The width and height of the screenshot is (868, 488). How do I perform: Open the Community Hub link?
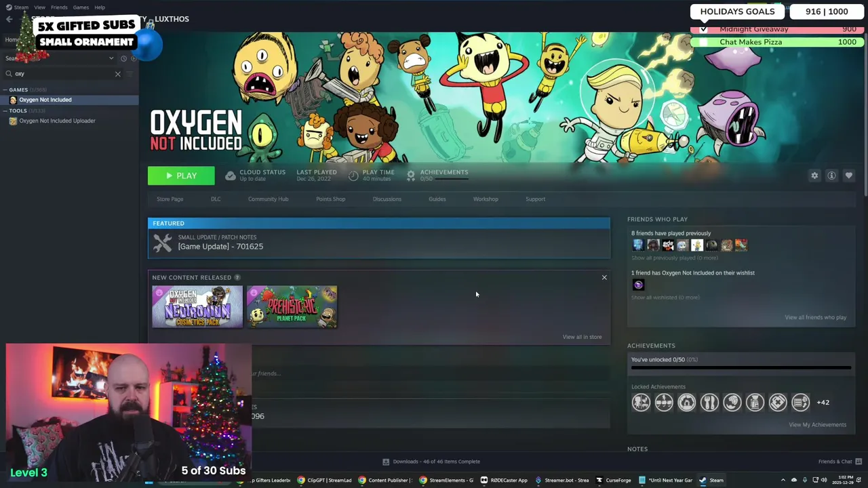[x=268, y=199]
